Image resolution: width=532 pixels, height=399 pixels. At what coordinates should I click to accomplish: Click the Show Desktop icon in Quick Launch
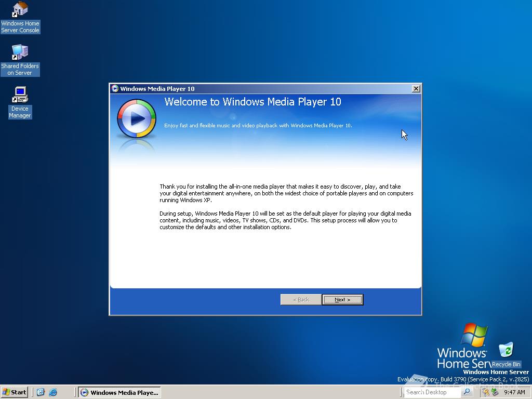tap(41, 392)
